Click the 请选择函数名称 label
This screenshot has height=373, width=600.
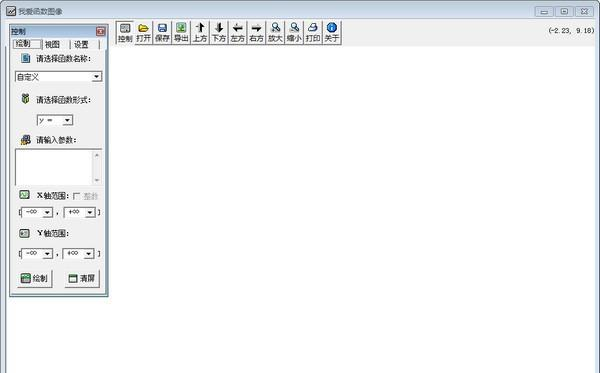pyautogui.click(x=64, y=59)
